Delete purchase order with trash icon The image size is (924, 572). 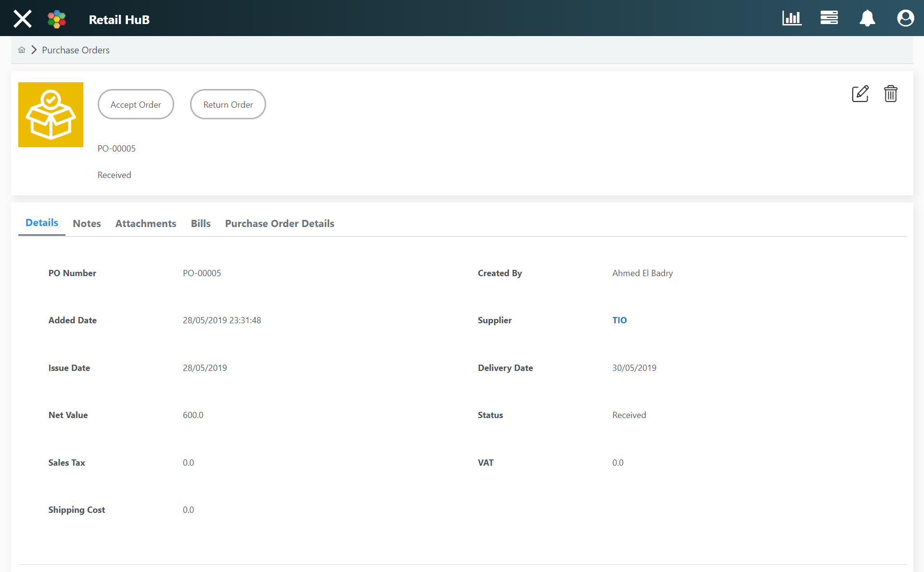(x=890, y=94)
